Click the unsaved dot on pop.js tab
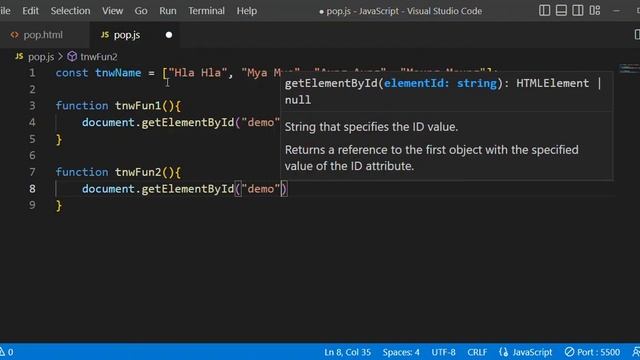 point(169,35)
